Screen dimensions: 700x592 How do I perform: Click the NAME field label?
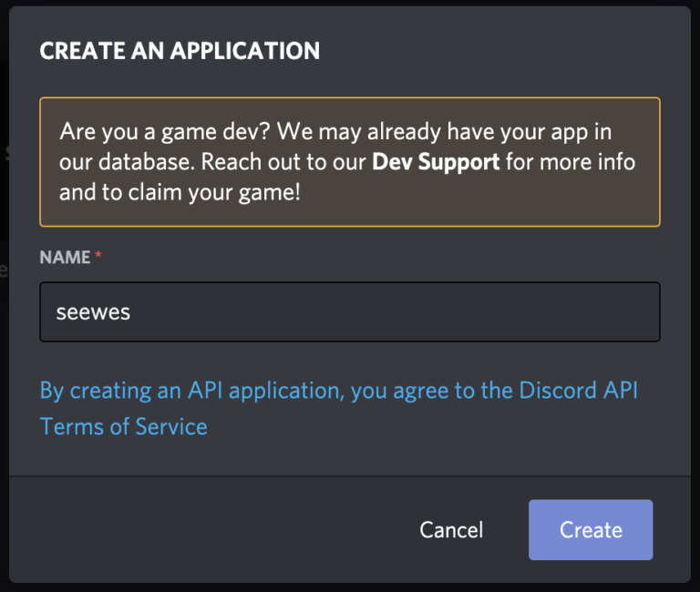pos(66,258)
